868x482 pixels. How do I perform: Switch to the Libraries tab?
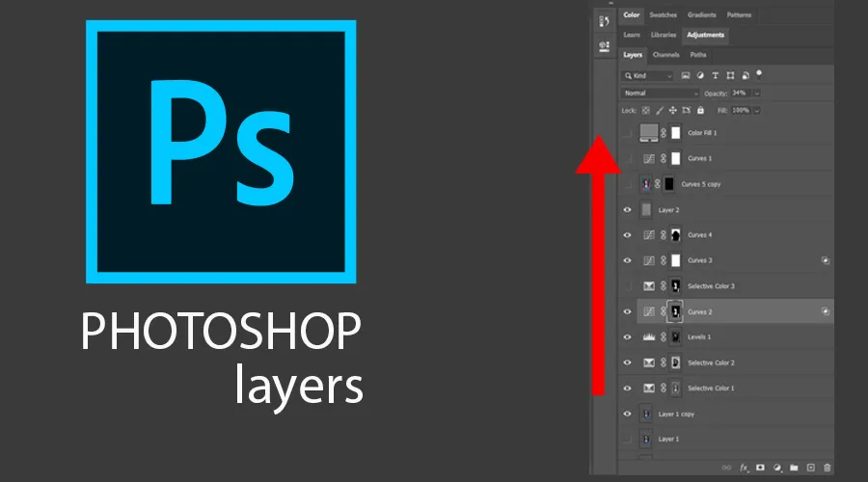(664, 35)
